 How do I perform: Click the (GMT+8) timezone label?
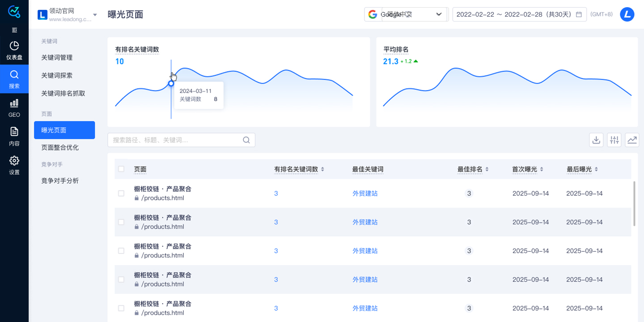602,14
